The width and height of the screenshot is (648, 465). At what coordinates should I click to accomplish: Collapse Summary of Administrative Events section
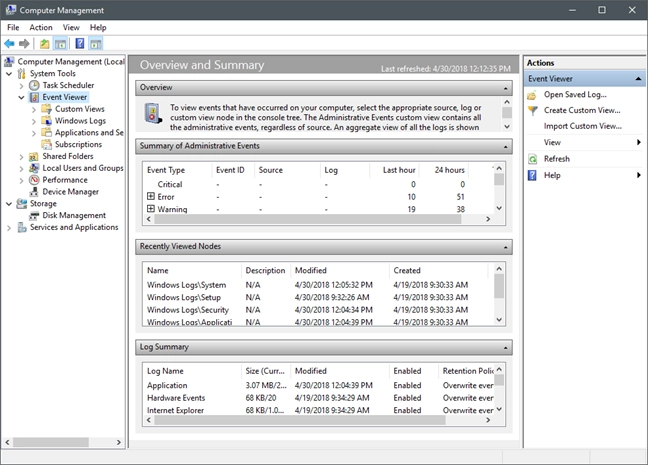click(x=505, y=147)
